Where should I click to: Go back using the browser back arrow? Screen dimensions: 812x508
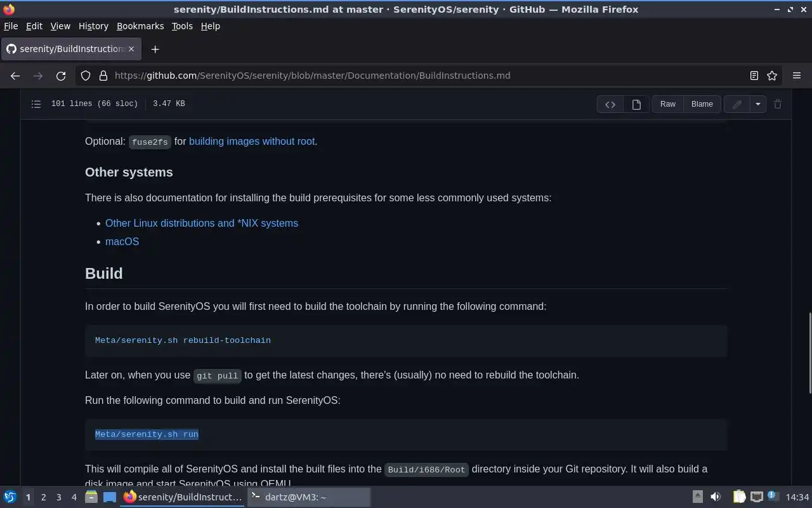pos(15,76)
